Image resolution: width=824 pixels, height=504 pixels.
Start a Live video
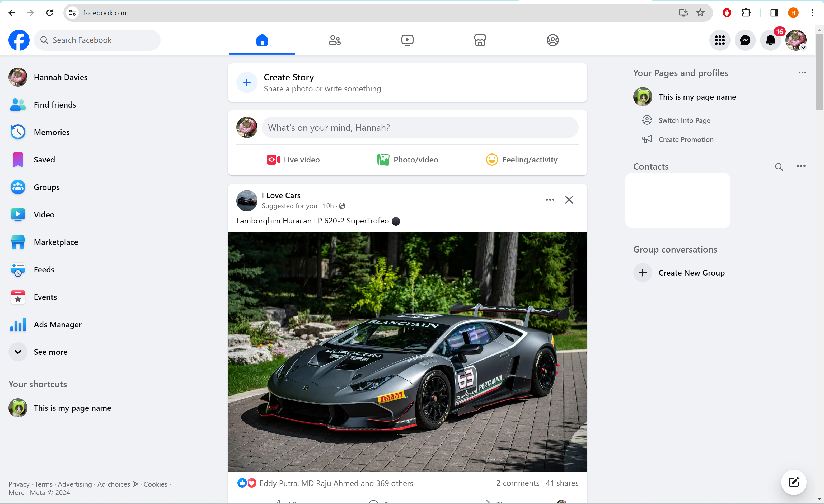click(x=293, y=160)
